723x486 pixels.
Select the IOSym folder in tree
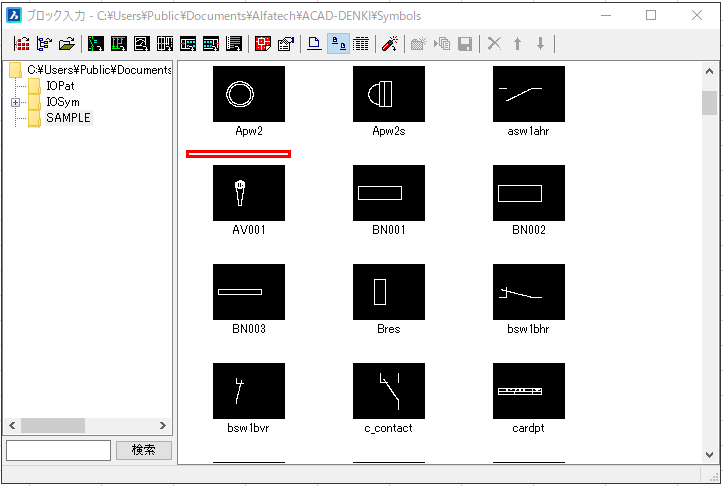pyautogui.click(x=63, y=102)
